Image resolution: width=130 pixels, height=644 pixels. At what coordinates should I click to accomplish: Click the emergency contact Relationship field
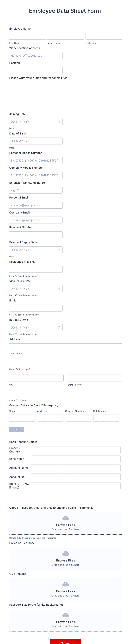click(107, 418)
